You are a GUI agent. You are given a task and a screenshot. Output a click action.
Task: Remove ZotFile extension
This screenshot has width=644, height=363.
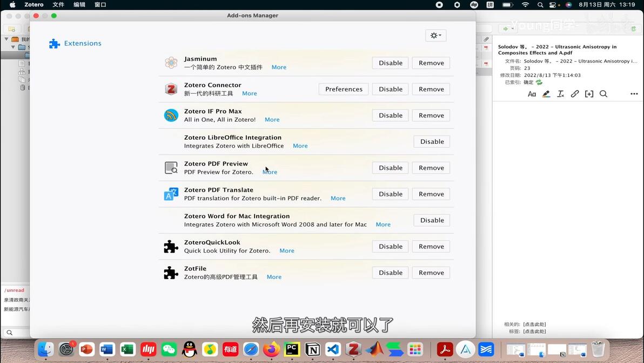point(431,273)
